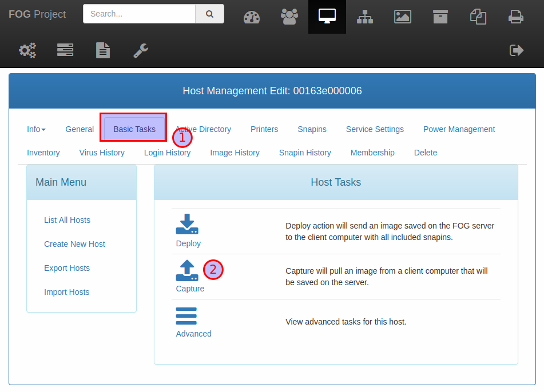
Task: Switch to Basic Tasks tab
Action: [x=134, y=129]
